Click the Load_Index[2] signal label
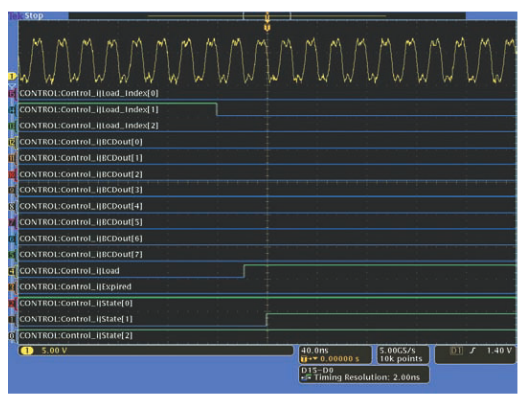 pos(89,126)
